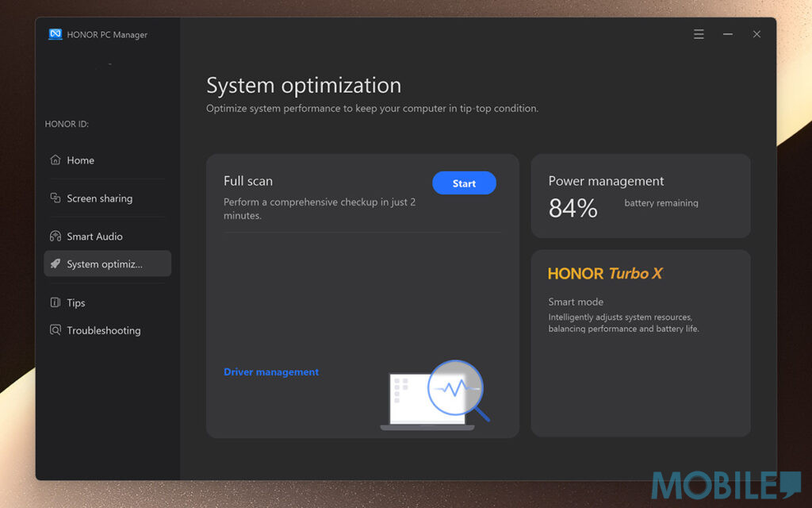Click the System optimization rocket icon
Screen dimensions: 812x508
coord(56,264)
